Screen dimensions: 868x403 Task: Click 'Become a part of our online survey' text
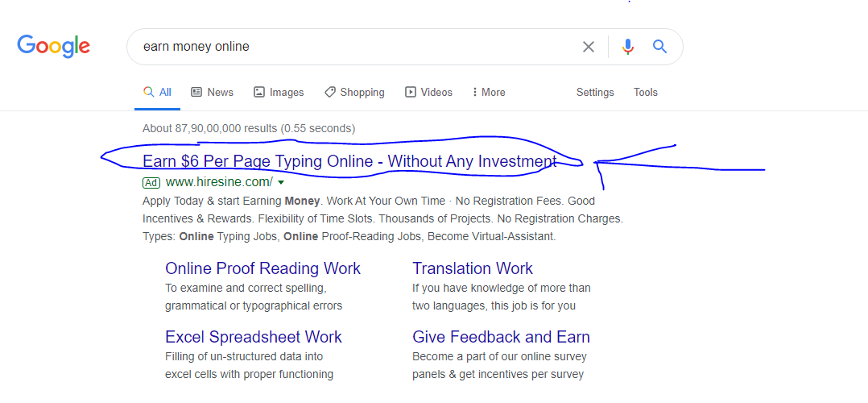499,356
